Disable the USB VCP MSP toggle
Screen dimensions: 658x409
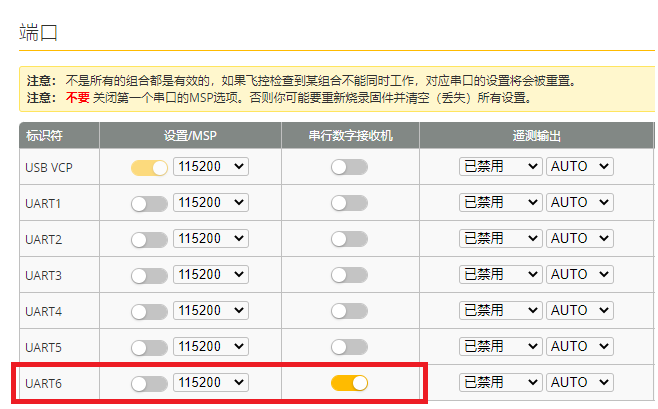(149, 167)
